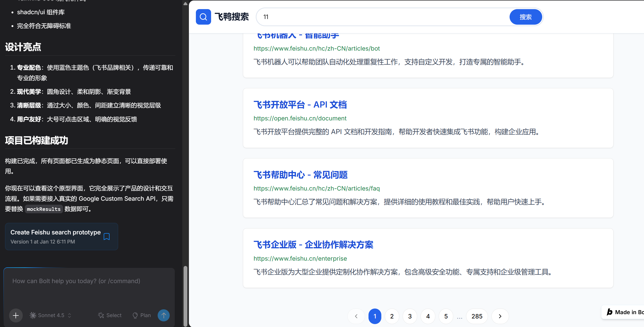Go to the previous page arrow
This screenshot has width=644, height=327.
[x=356, y=316]
